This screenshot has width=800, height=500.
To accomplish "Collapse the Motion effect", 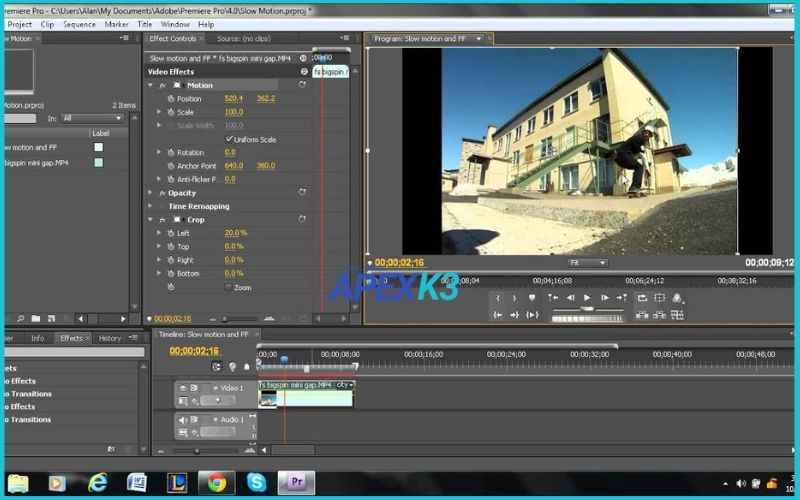I will tap(151, 85).
